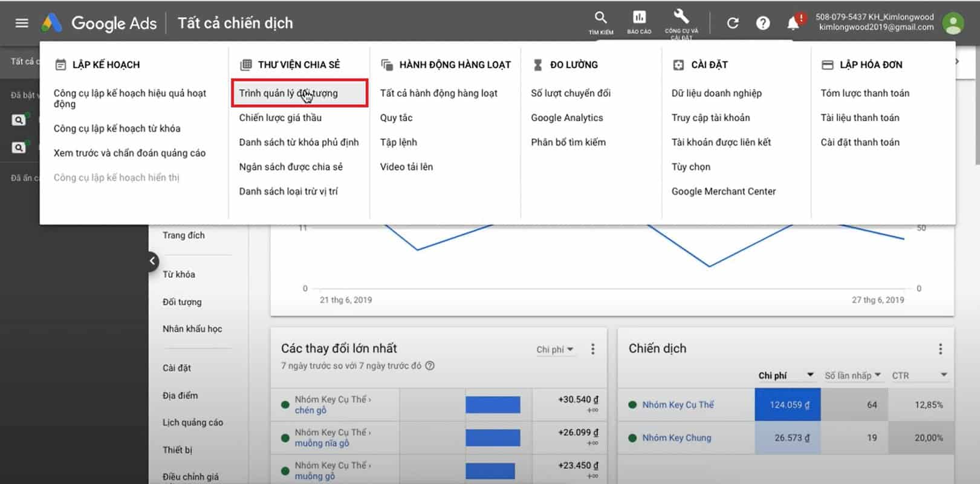Open Tùy chọn settings item
Image resolution: width=980 pixels, height=484 pixels.
(x=691, y=167)
